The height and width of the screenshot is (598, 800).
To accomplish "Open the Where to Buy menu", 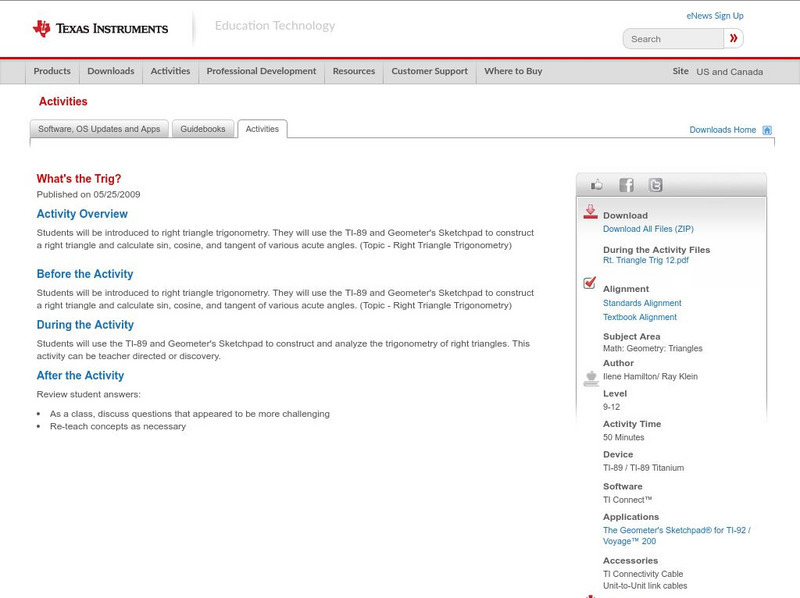I will click(x=513, y=72).
